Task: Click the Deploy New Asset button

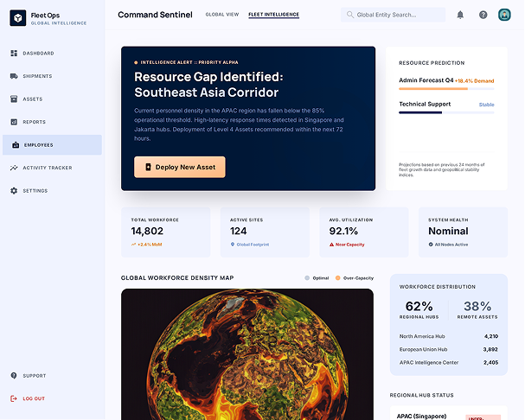Action: 180,167
